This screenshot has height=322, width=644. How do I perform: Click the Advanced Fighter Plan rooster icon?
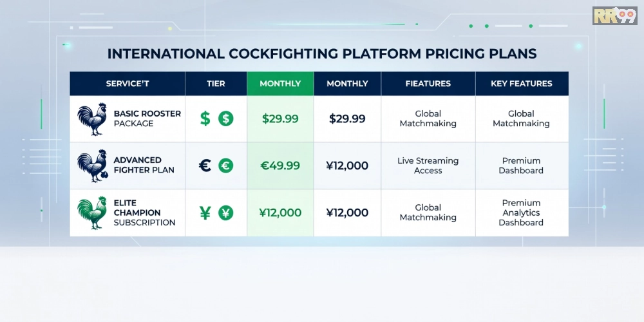pyautogui.click(x=91, y=166)
